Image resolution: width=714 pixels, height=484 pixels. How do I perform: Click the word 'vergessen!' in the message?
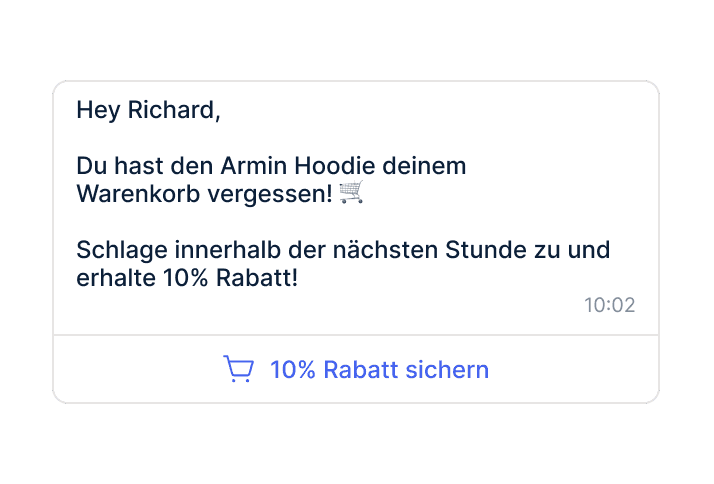click(x=270, y=194)
